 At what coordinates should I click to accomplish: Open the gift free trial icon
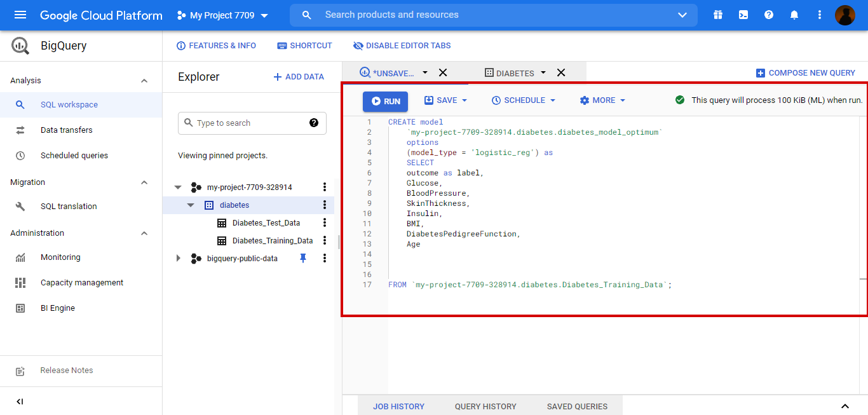pyautogui.click(x=718, y=15)
